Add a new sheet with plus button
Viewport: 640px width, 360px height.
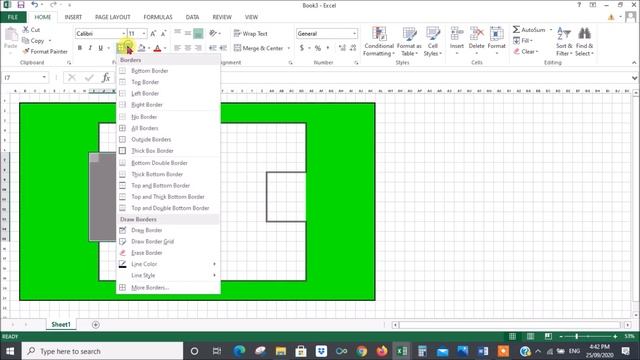(96, 325)
